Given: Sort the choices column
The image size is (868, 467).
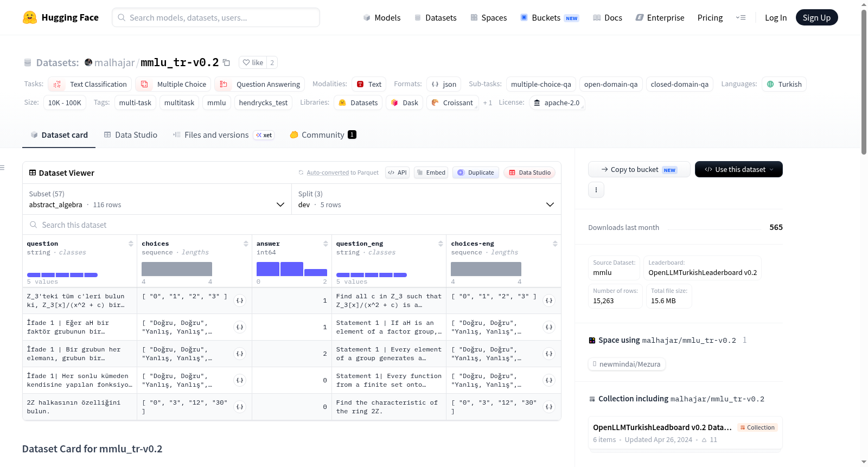Looking at the screenshot, I should [246, 244].
